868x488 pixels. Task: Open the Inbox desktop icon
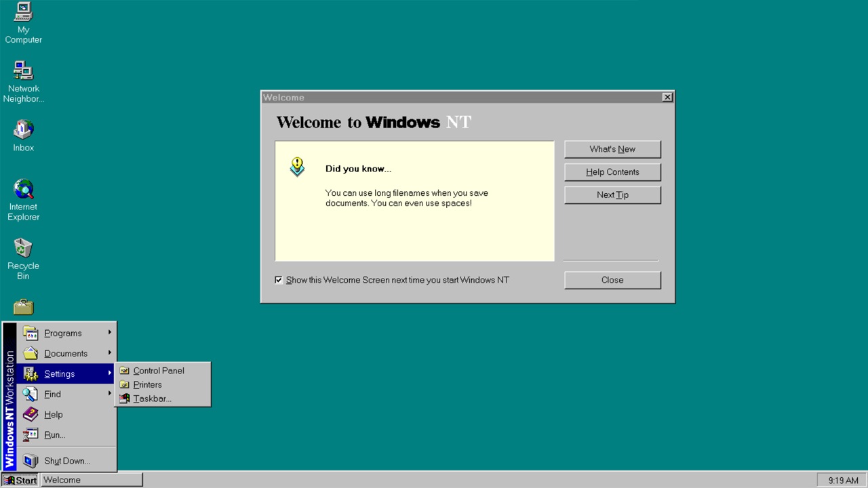point(23,129)
